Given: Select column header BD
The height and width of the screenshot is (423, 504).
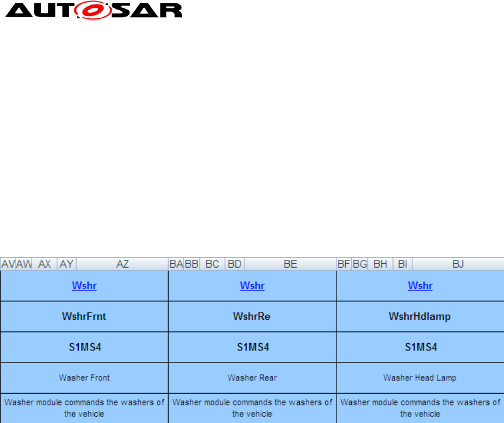Looking at the screenshot, I should (235, 264).
